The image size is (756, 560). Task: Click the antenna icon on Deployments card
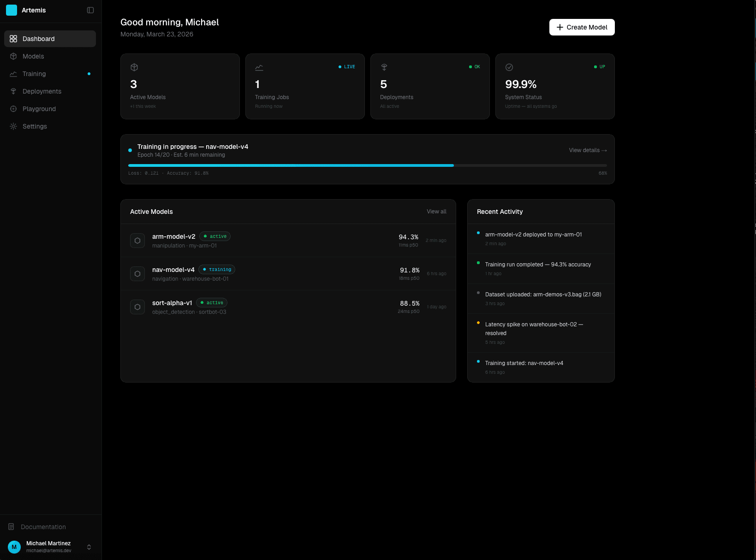[384, 67]
